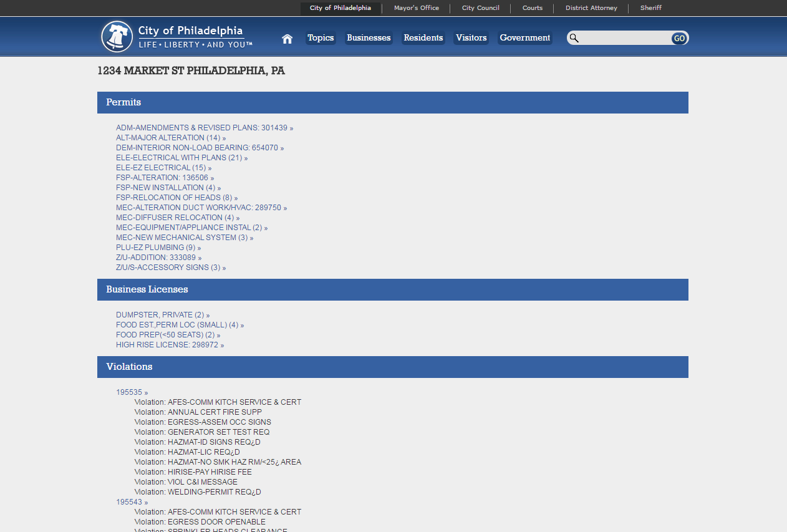Viewport: 787px width, 532px height.
Task: Click text 'Violation: HIRISE-PAY HIRISE FEE'
Action: pyautogui.click(x=193, y=472)
